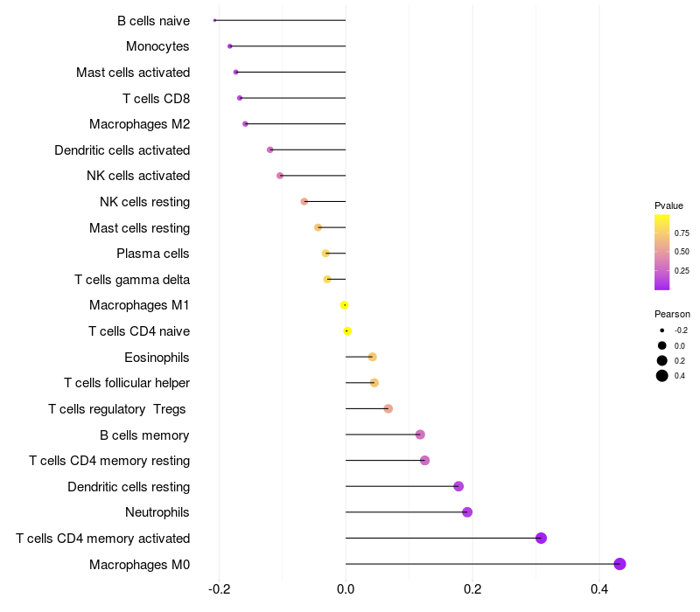The width and height of the screenshot is (700, 612).
Task: Select the B cells naive dot
Action: point(214,20)
